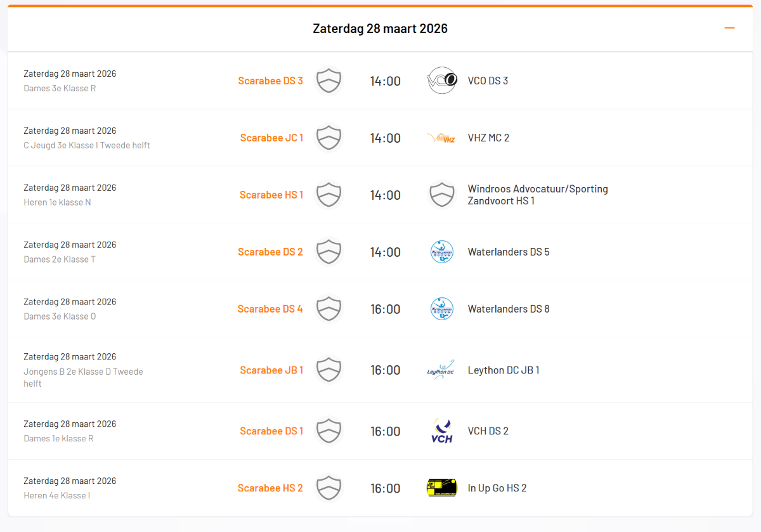Open Scarabee DS 3 team link
The width and height of the screenshot is (761, 532).
pos(270,81)
